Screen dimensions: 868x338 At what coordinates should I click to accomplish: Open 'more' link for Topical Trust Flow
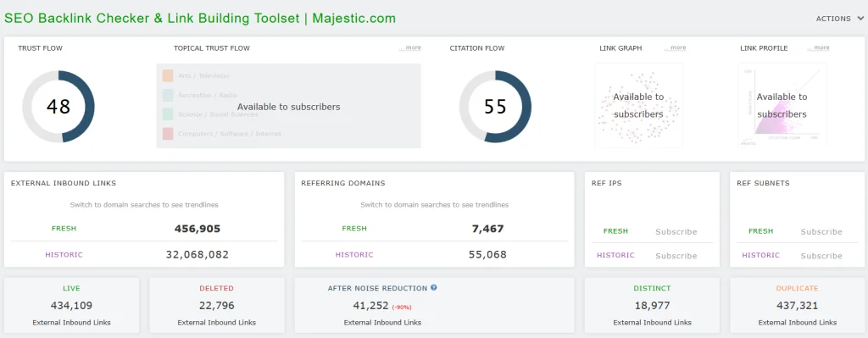click(x=410, y=48)
